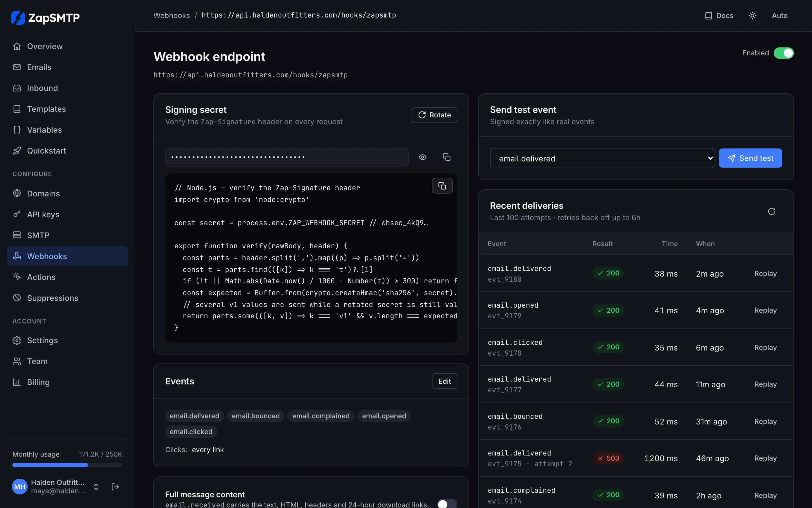Viewport: 812px width, 508px height.
Task: Open SMTP configuration
Action: tap(67, 235)
